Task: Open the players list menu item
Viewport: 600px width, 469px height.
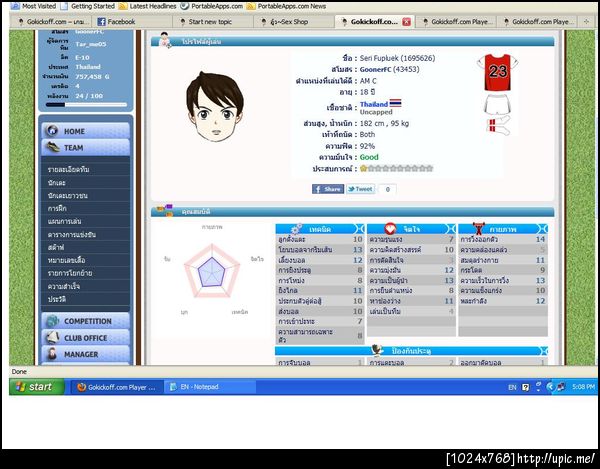Action: pyautogui.click(x=57, y=182)
